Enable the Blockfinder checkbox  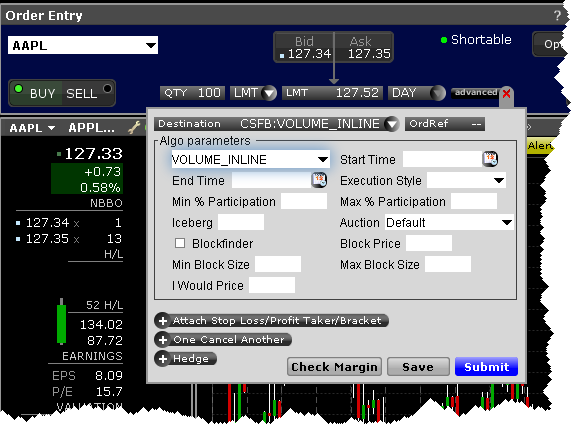tap(180, 243)
